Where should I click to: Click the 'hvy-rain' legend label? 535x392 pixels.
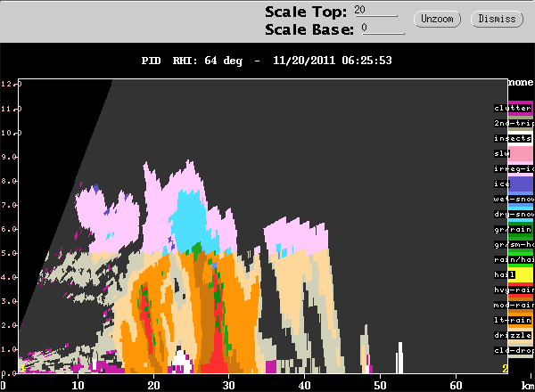tap(514, 290)
